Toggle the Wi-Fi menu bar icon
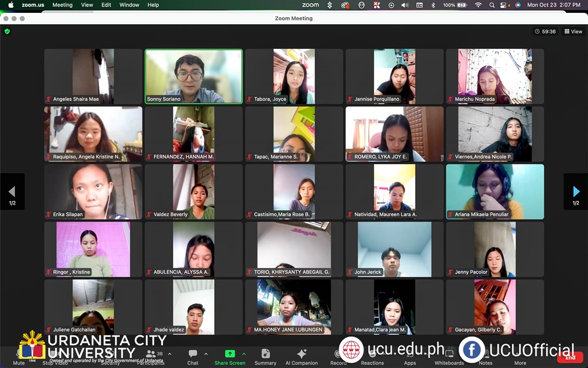 click(478, 5)
